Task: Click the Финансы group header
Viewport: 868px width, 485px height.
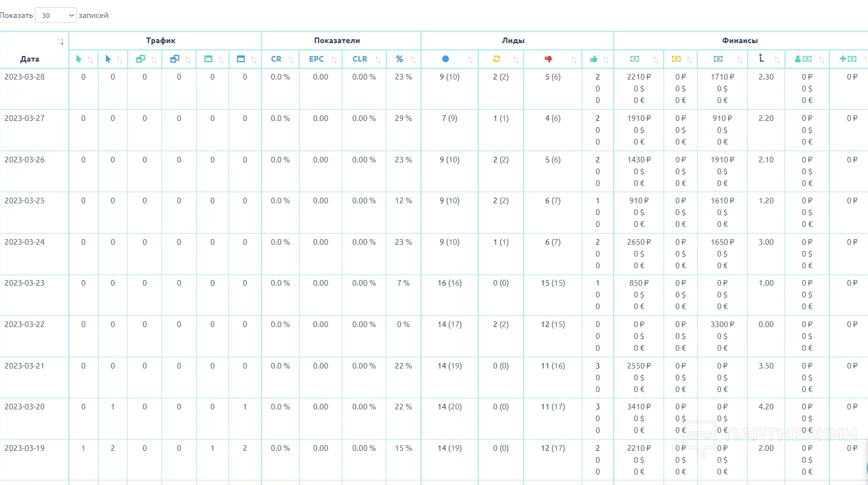Action: 740,40
